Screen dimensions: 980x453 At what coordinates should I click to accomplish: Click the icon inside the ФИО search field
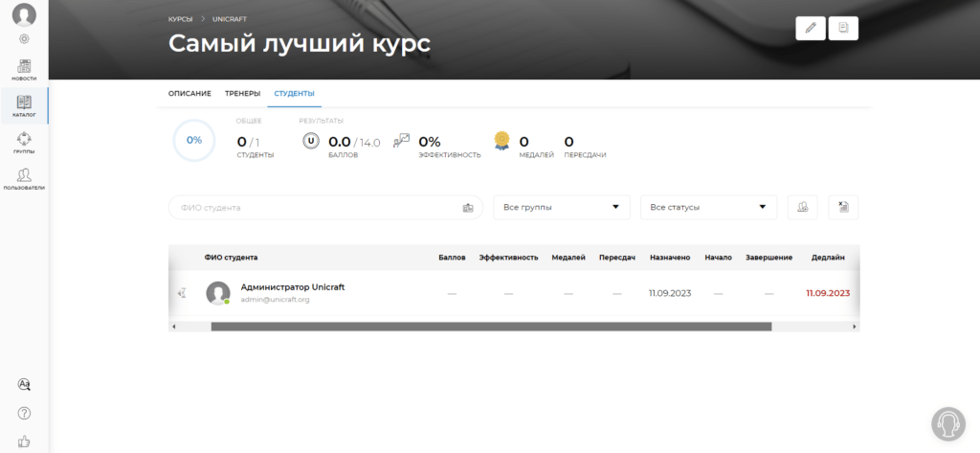(467, 208)
